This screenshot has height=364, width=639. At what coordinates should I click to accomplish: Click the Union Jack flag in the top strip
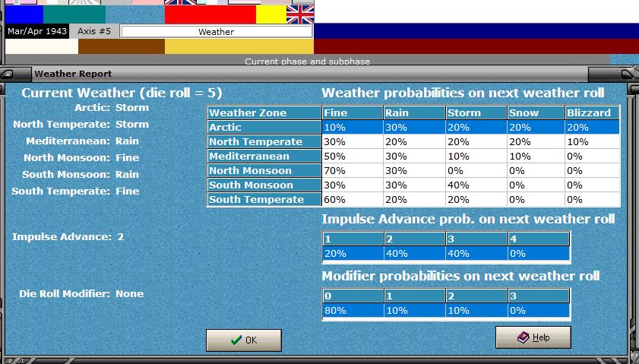tap(300, 14)
